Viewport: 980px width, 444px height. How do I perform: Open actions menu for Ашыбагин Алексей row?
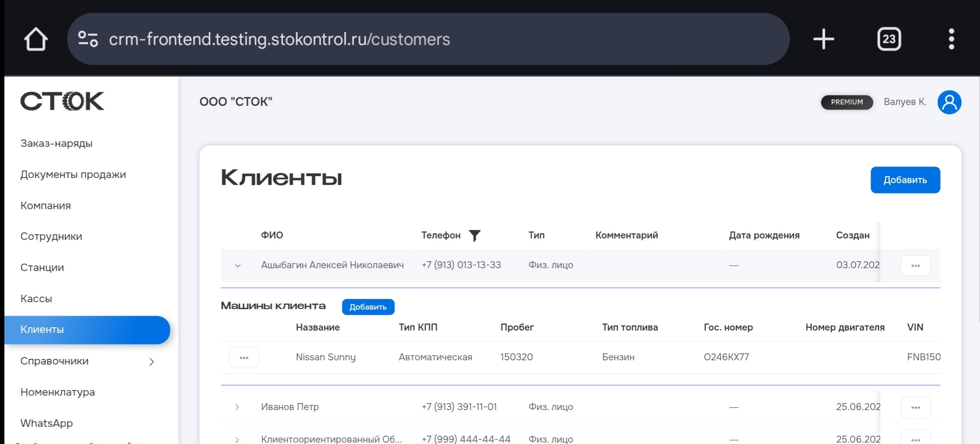pyautogui.click(x=915, y=266)
